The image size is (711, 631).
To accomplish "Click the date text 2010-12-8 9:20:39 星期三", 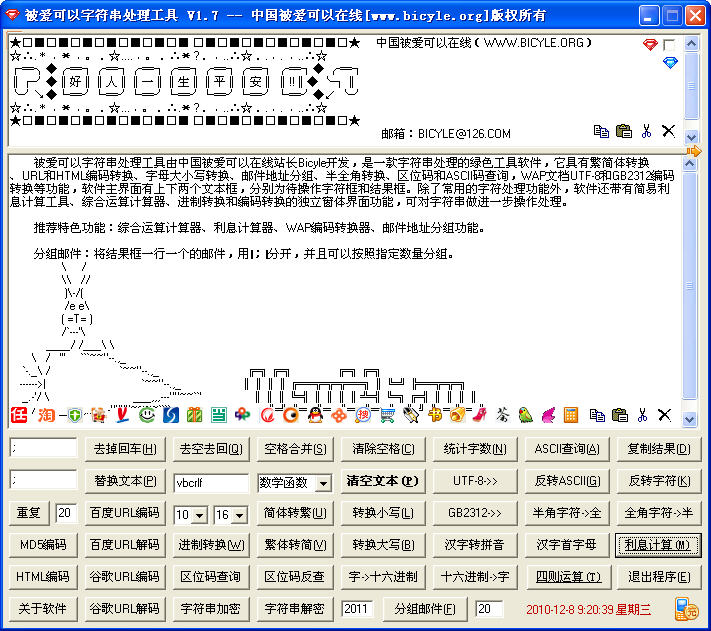I will [588, 610].
